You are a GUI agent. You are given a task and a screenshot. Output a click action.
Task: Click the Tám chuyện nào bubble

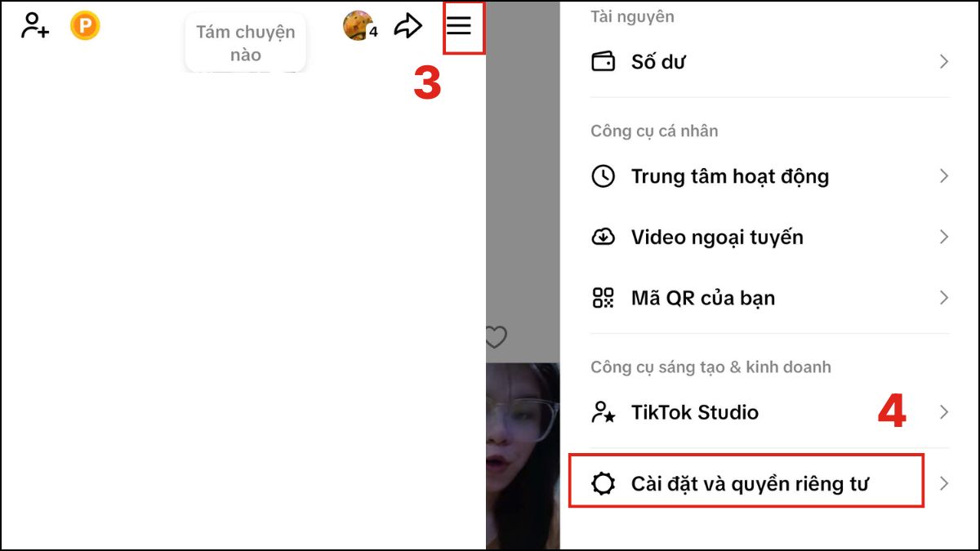coord(245,42)
